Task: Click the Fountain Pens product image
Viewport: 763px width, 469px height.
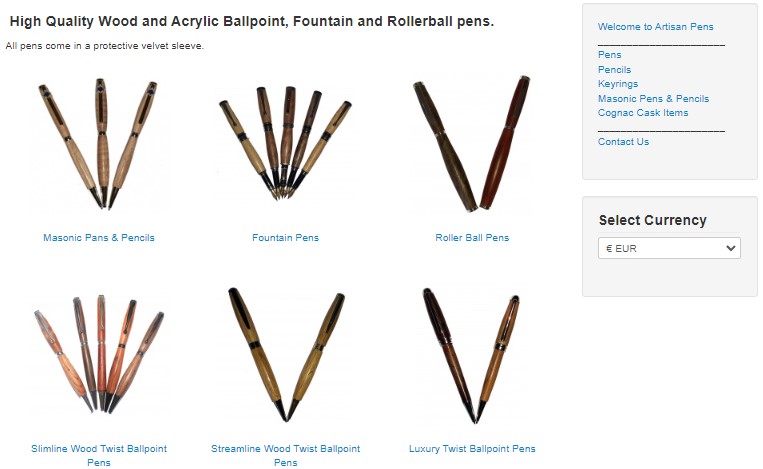Action: 285,143
